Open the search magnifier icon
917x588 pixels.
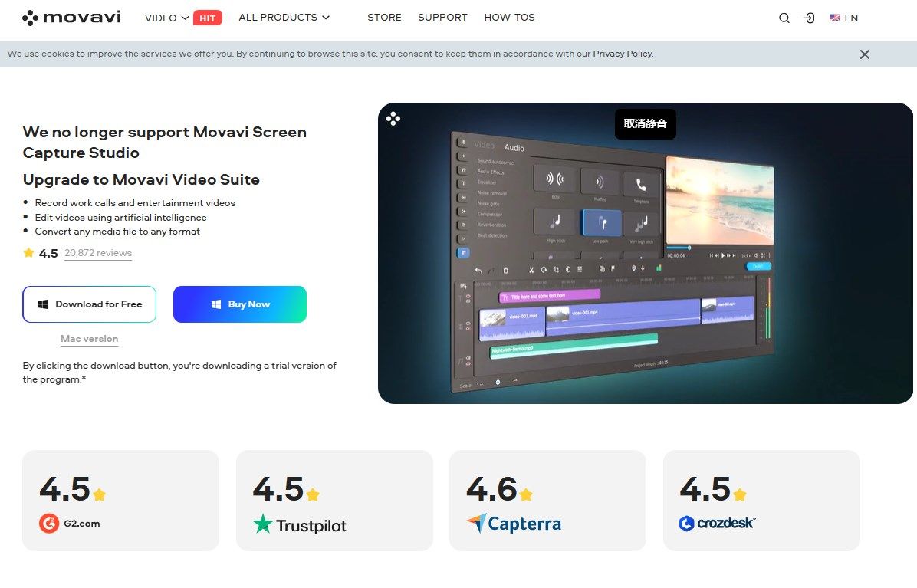[784, 18]
